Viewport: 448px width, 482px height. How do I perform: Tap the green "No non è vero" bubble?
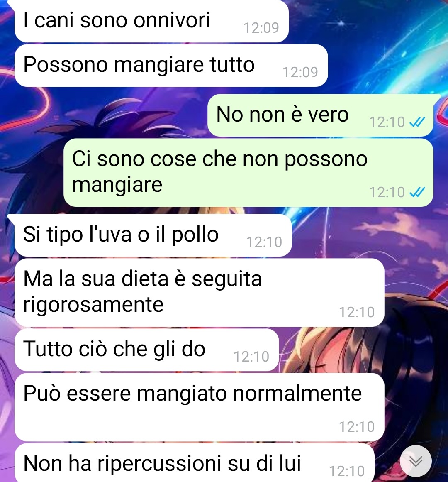[320, 115]
